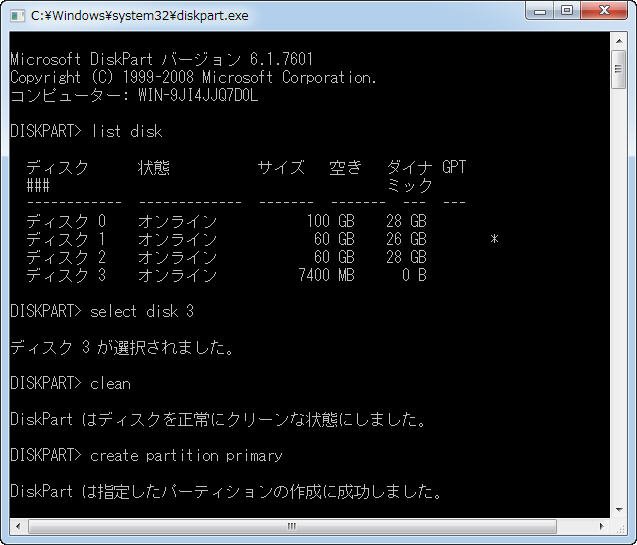
Task: Click the title bar path text
Action: [x=140, y=15]
